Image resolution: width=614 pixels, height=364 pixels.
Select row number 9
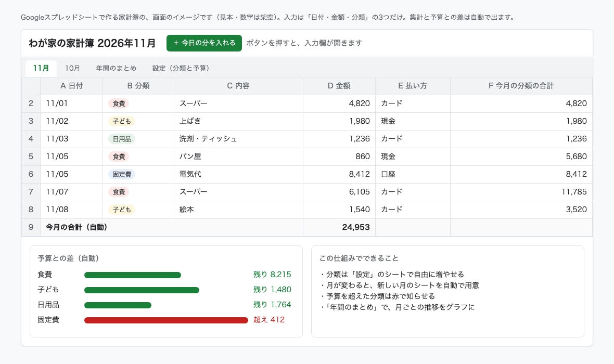(31, 227)
